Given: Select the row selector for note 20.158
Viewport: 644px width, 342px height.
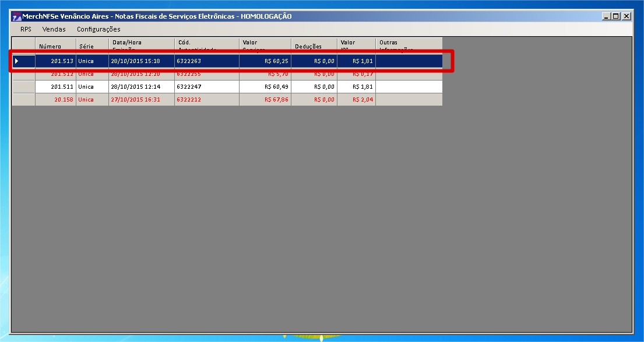Looking at the screenshot, I should (24, 100).
